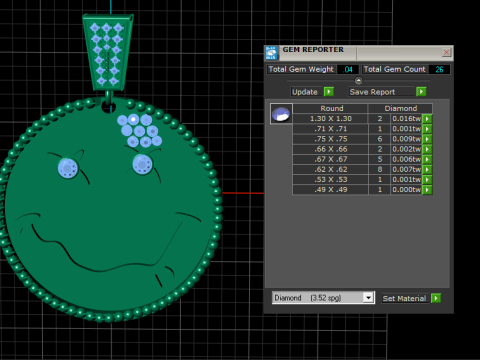Viewport: 480px width, 360px height.
Task: Click green arrow for .53 X .53 row
Action: (427, 180)
